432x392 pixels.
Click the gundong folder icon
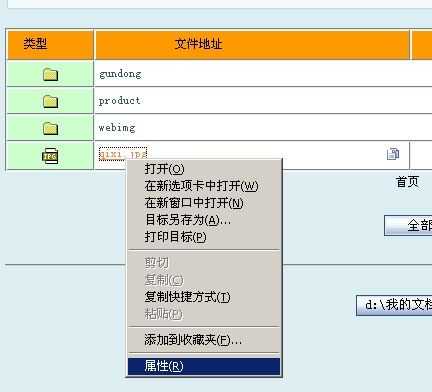50,74
